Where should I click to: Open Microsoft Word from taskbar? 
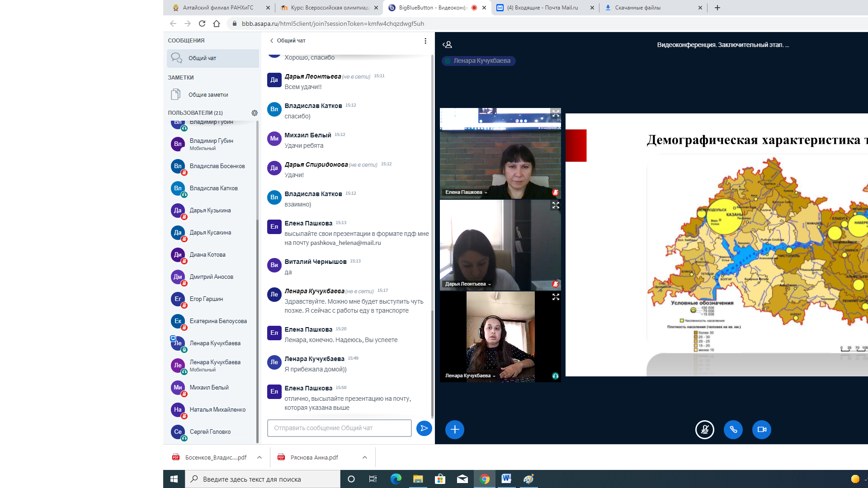coord(506,479)
